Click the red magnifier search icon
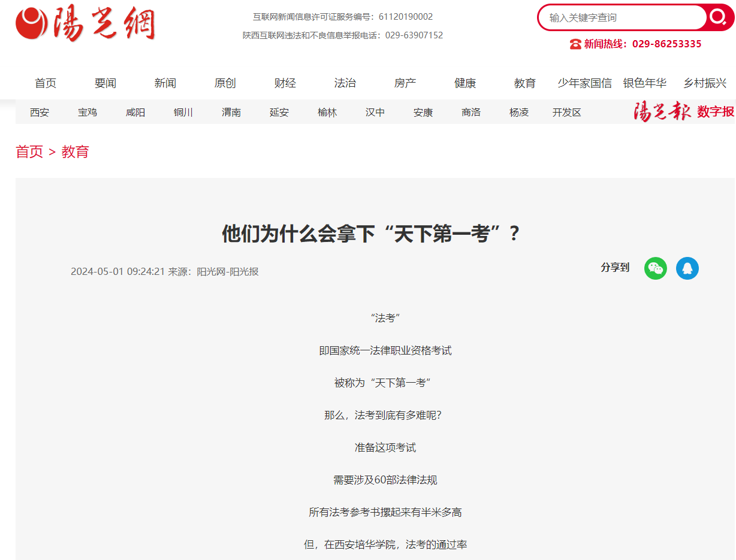The image size is (736, 560). (718, 17)
